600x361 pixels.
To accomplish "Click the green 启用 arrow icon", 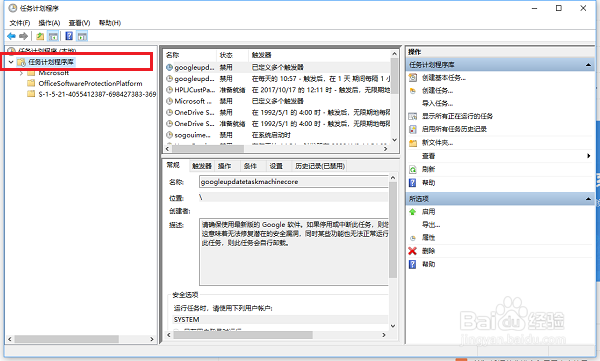I will (x=412, y=212).
